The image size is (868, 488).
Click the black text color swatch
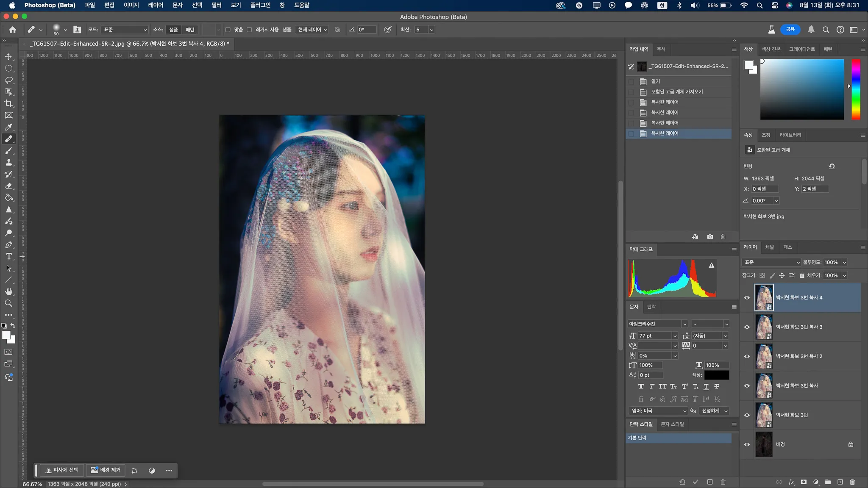716,375
